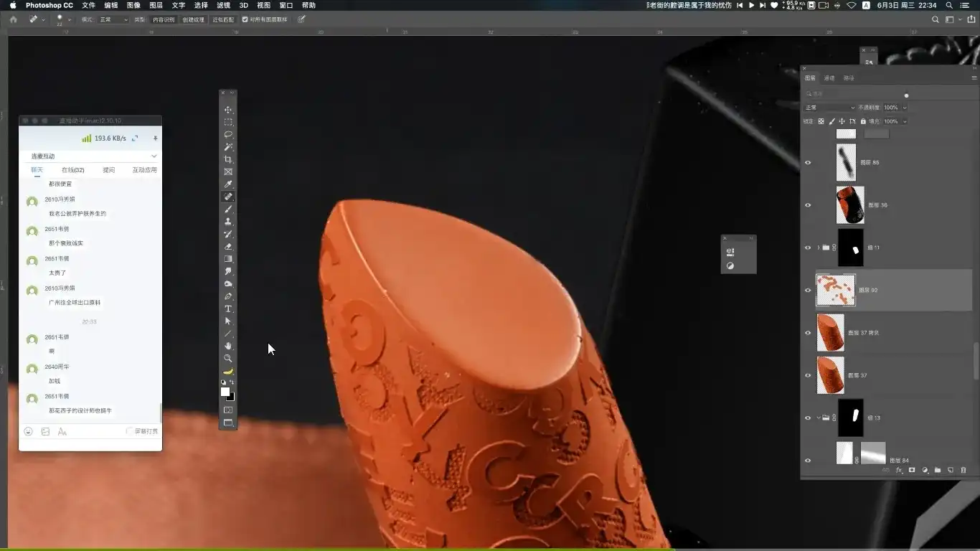Viewport: 980px width, 551px height.
Task: Select the Lasso tool
Action: pyautogui.click(x=228, y=135)
